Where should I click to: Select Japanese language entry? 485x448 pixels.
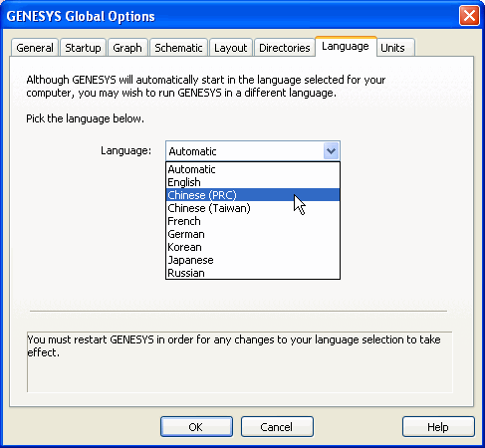coord(253,260)
